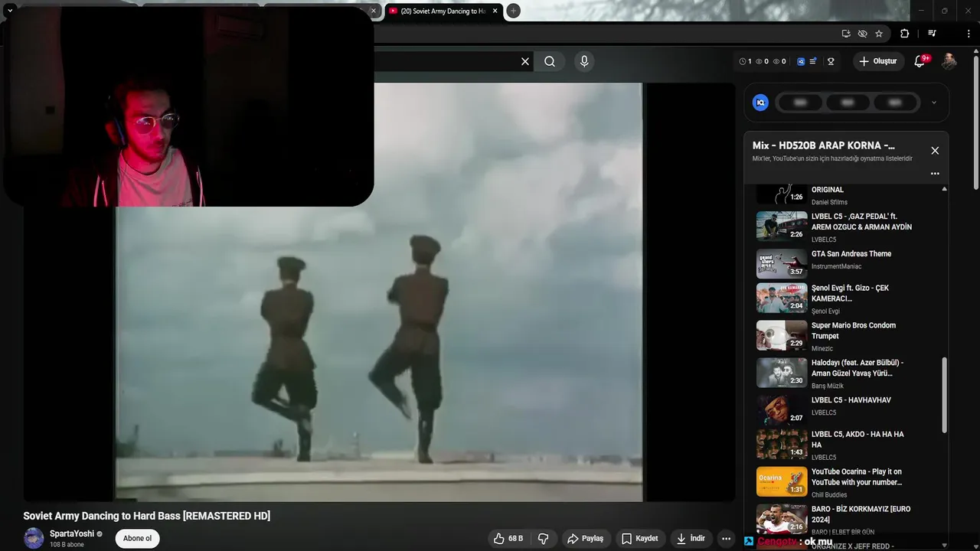Click the vidIQ list icon in header
Screen dimensions: 980x551
pyautogui.click(x=813, y=61)
